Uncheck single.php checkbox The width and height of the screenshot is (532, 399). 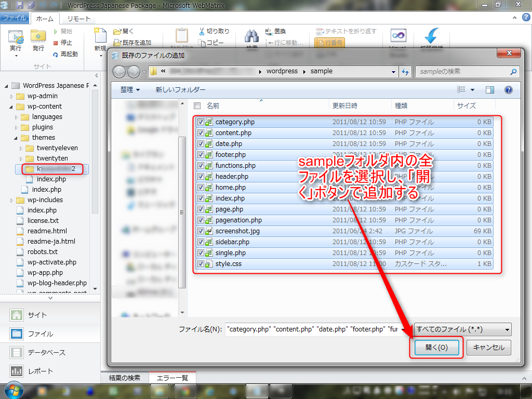(201, 253)
